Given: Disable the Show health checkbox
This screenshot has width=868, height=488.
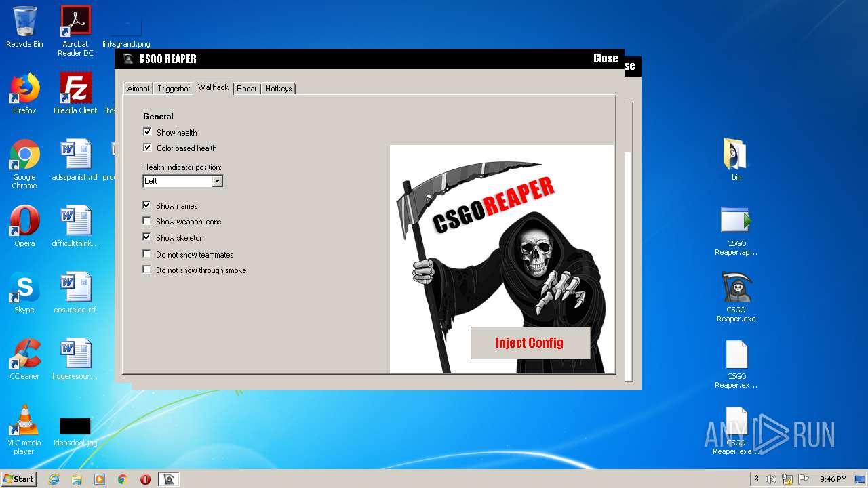Looking at the screenshot, I should click(x=147, y=132).
